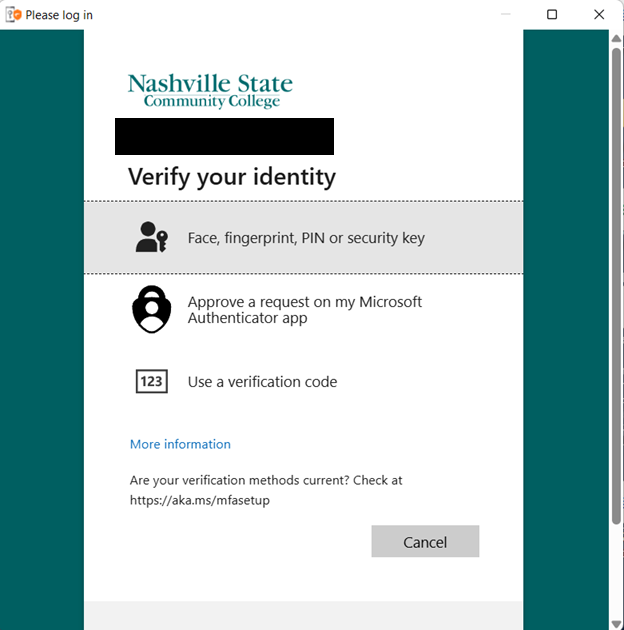Image resolution: width=624 pixels, height=630 pixels.
Task: Click the Microsoft Authenticator padlock icon
Action: [x=152, y=309]
